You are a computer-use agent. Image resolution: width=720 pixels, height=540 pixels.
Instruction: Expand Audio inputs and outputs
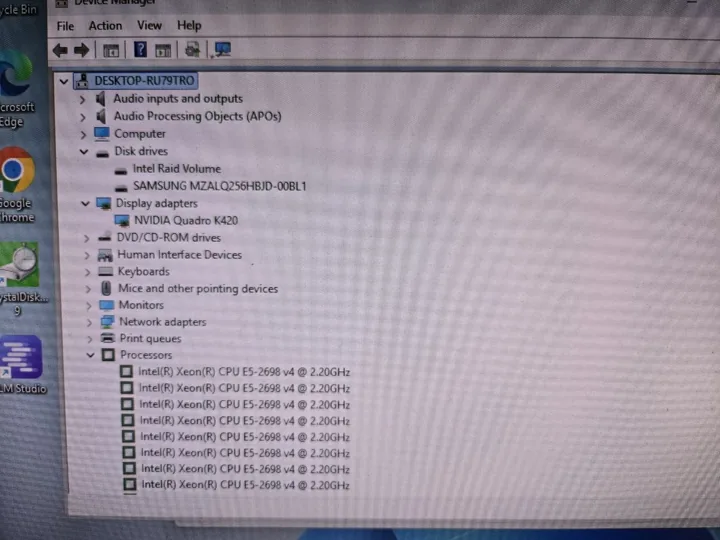click(83, 99)
